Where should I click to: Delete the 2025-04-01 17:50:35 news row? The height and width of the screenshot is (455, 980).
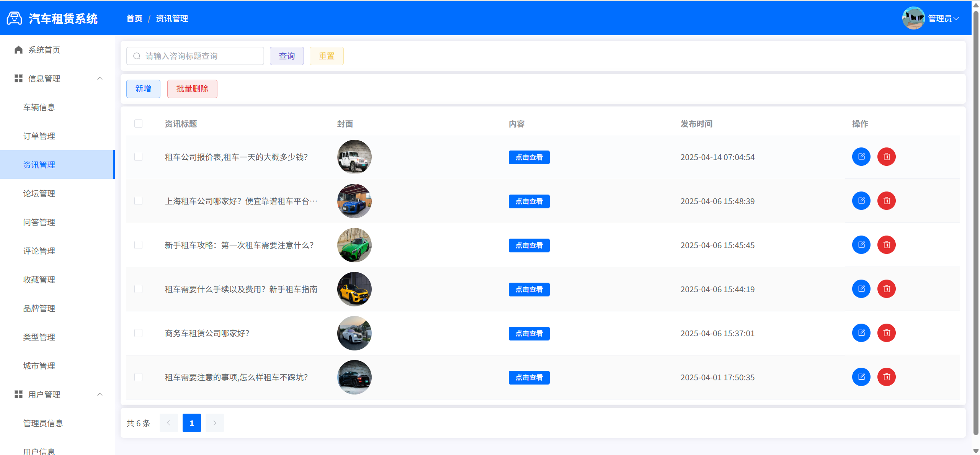[x=886, y=377]
